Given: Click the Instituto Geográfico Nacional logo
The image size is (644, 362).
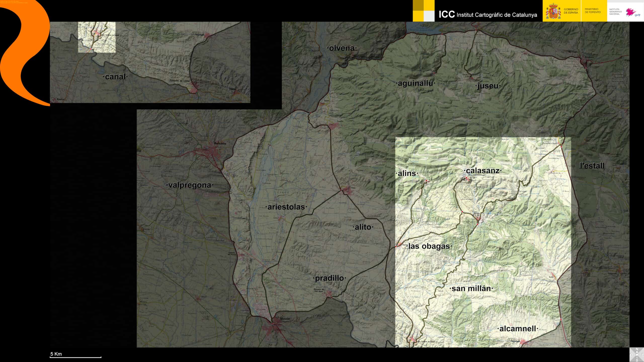Looking at the screenshot, I should (625, 12).
